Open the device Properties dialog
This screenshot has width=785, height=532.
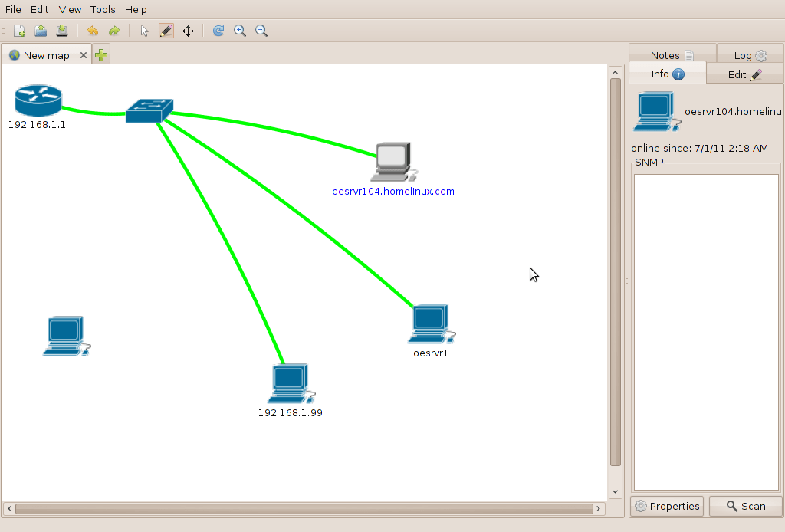tap(666, 506)
